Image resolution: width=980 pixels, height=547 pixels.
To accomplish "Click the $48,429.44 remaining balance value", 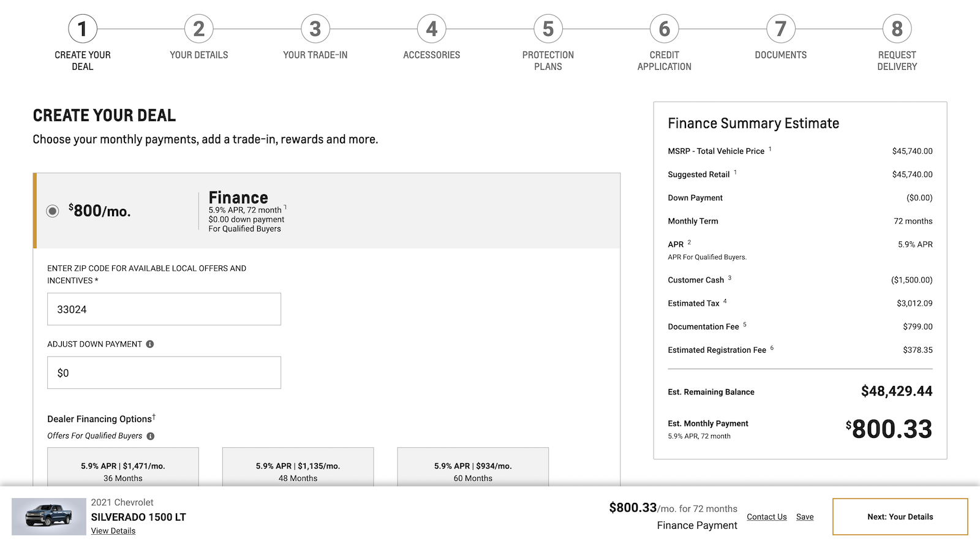I will tap(897, 391).
